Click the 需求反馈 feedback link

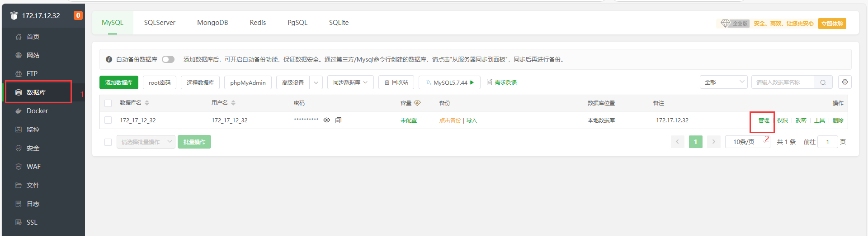[502, 82]
